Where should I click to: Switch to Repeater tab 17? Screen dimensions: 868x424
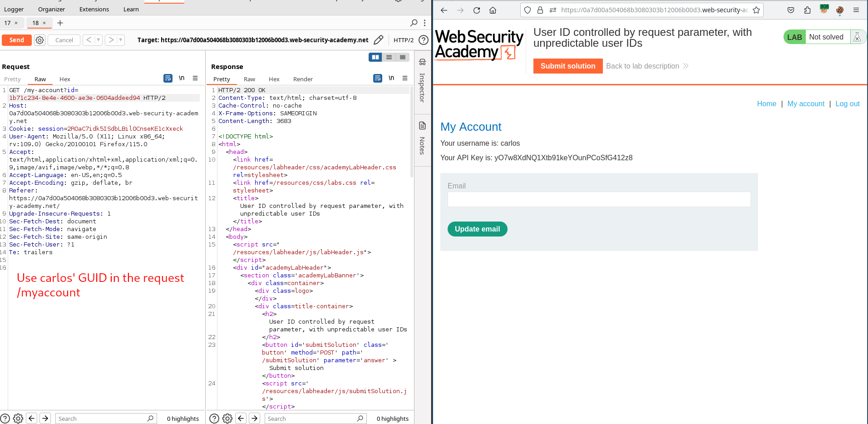pyautogui.click(x=7, y=23)
